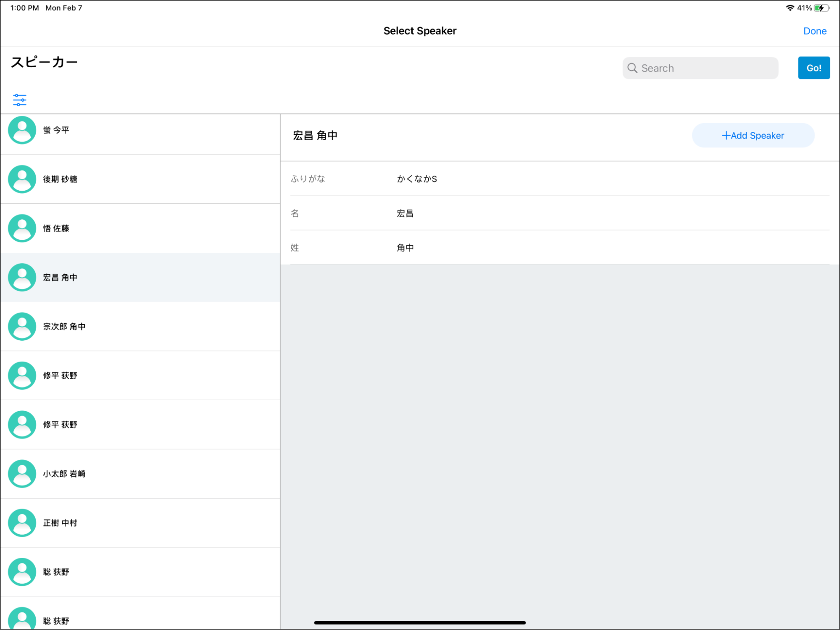Viewport: 840px width, 630px height.
Task: Tap avatar icon for 宗次郎 角中
Action: click(x=22, y=326)
